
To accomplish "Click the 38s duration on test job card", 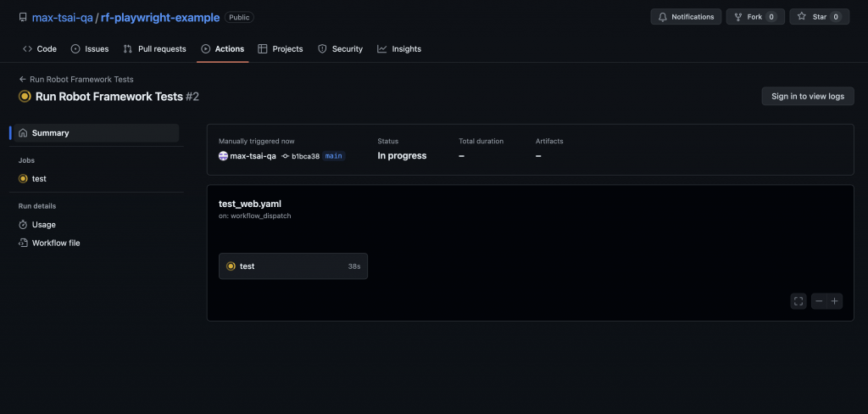I will 354,266.
